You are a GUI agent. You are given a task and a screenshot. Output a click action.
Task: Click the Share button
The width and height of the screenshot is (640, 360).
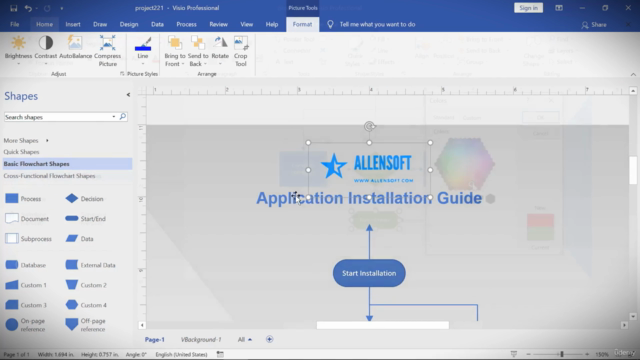click(x=594, y=24)
